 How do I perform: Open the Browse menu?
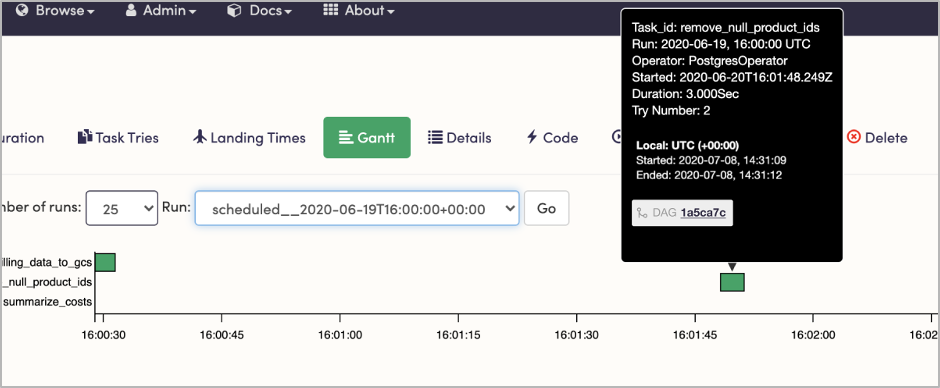coord(56,10)
